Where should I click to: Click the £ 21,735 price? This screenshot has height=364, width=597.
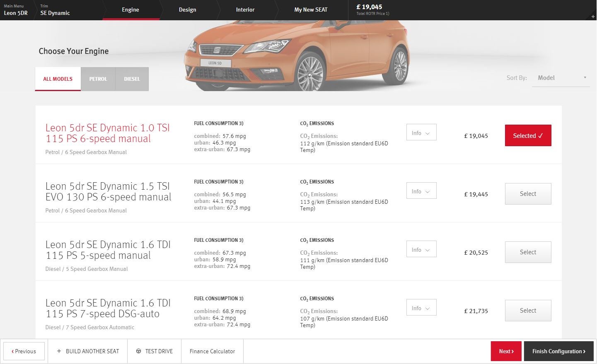coord(476,311)
